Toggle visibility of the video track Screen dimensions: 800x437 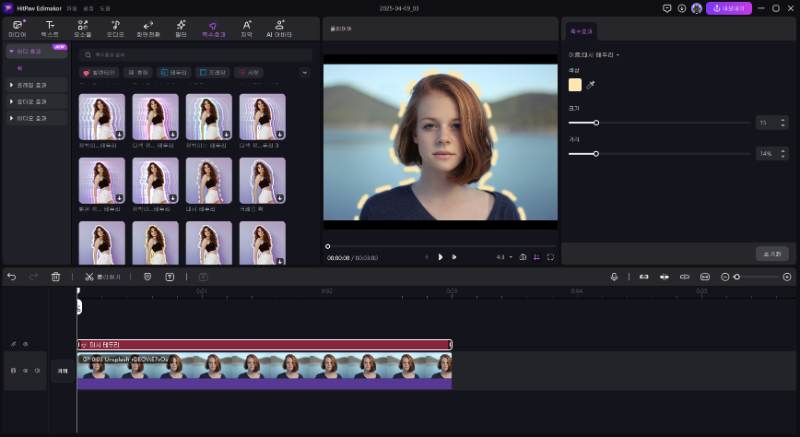click(25, 370)
